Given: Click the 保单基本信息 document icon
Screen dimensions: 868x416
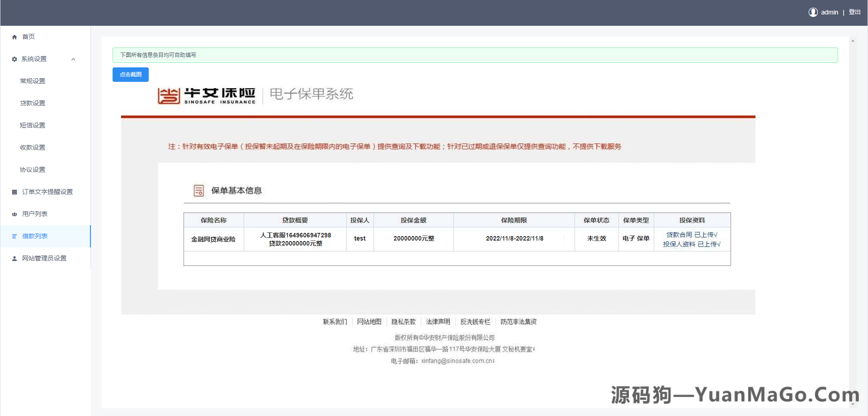Looking at the screenshot, I should (198, 190).
